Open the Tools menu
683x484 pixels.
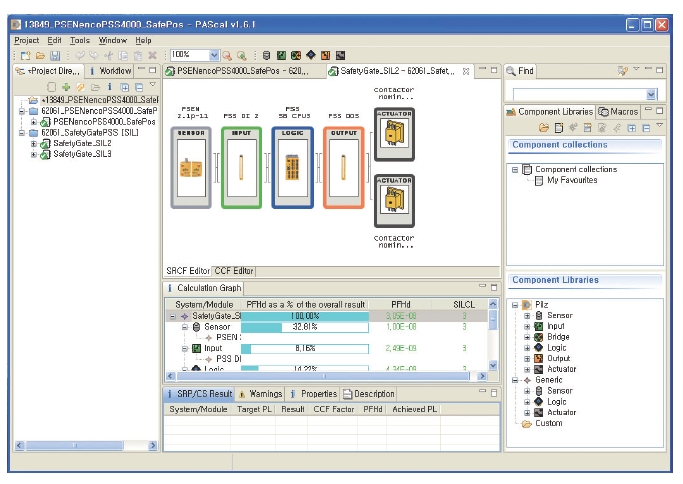click(x=80, y=41)
